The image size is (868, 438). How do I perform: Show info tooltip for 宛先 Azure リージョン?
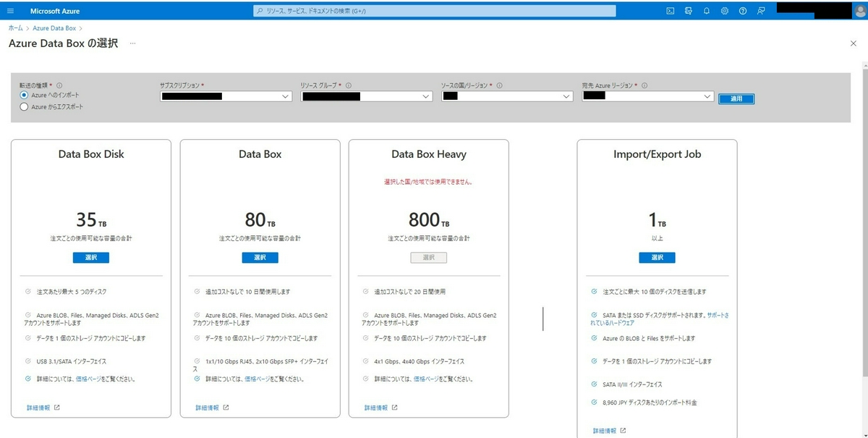pos(644,85)
